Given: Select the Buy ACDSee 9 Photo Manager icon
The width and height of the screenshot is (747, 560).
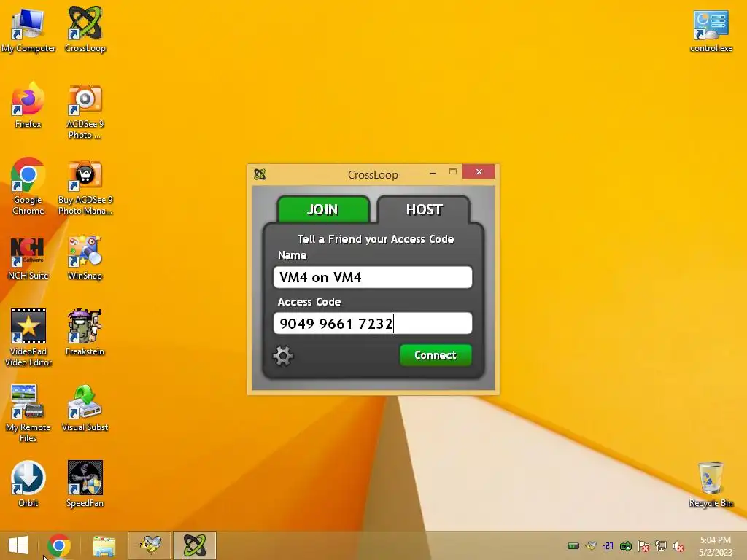Looking at the screenshot, I should click(85, 187).
